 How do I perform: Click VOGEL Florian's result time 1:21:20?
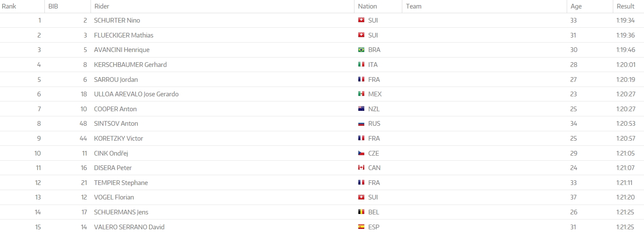pyautogui.click(x=625, y=197)
